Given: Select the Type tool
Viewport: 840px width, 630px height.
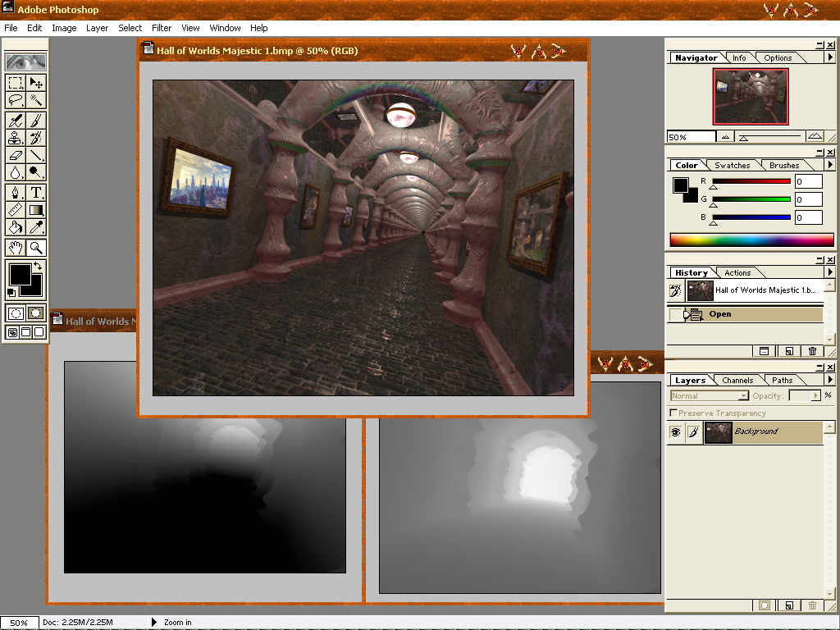Looking at the screenshot, I should coord(36,193).
